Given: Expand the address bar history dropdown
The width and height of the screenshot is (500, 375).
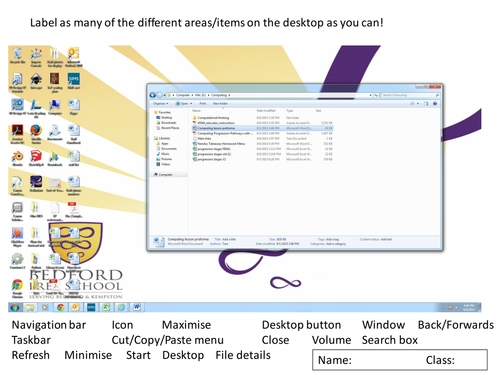Looking at the screenshot, I should (x=370, y=95).
